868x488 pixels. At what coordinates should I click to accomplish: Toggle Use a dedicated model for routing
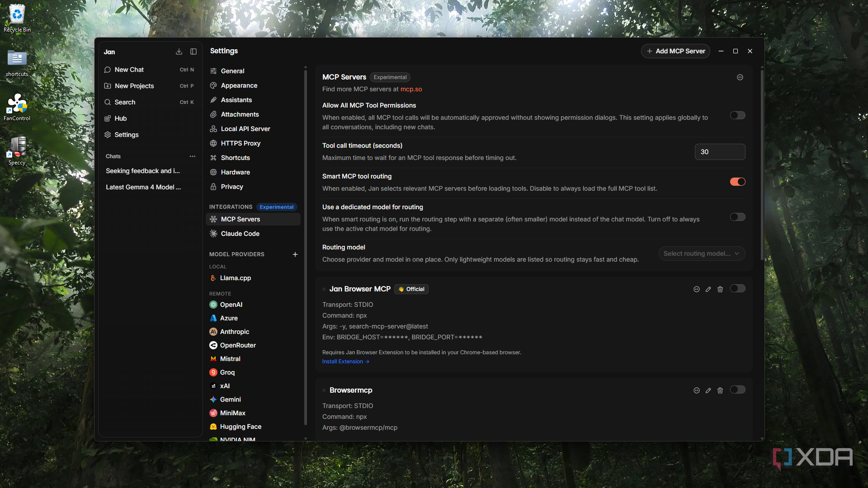tap(737, 217)
